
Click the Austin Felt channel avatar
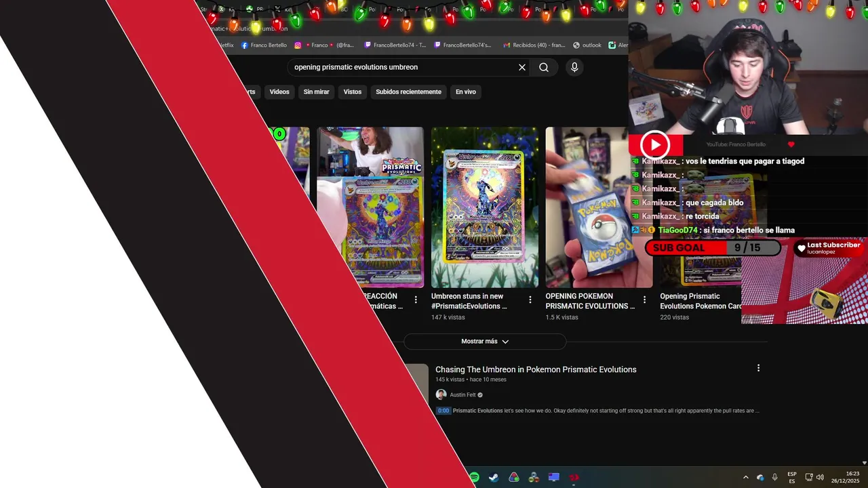point(441,394)
